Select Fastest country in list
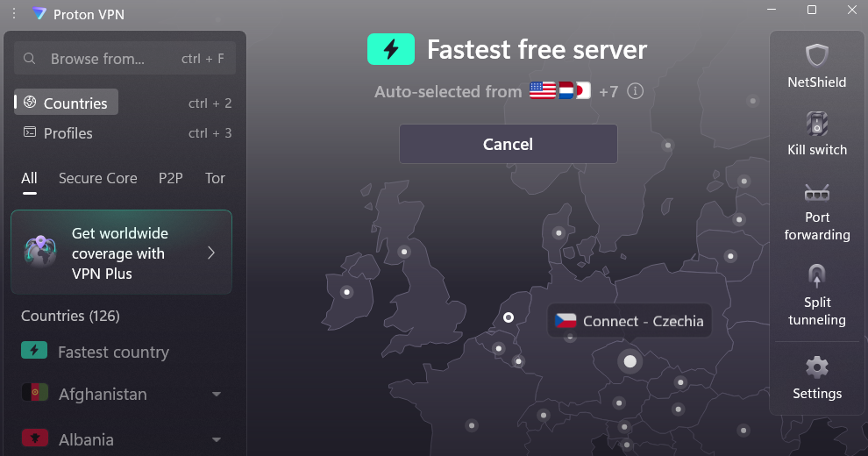Viewport: 868px width, 456px height. pyautogui.click(x=112, y=353)
